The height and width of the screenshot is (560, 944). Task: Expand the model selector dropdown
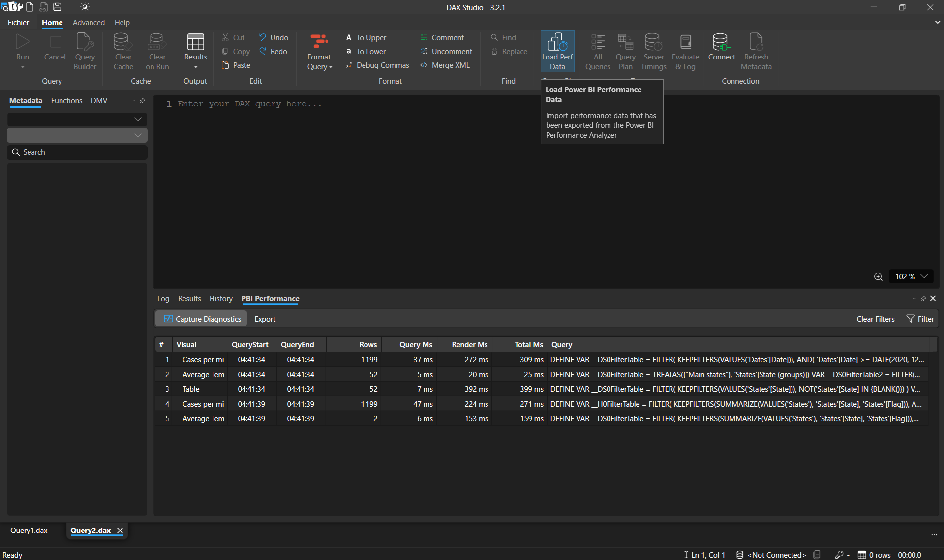(x=77, y=135)
